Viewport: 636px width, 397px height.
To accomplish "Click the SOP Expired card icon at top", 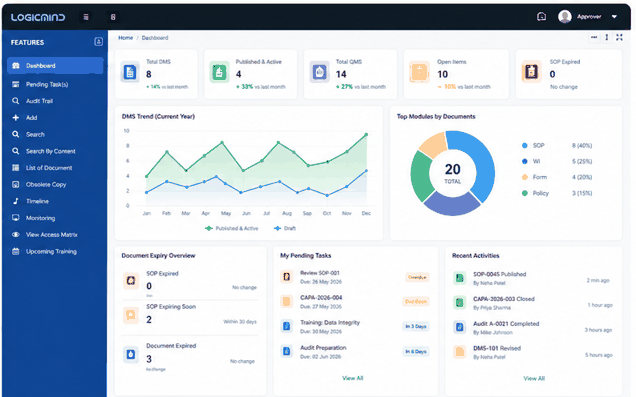I will point(531,72).
